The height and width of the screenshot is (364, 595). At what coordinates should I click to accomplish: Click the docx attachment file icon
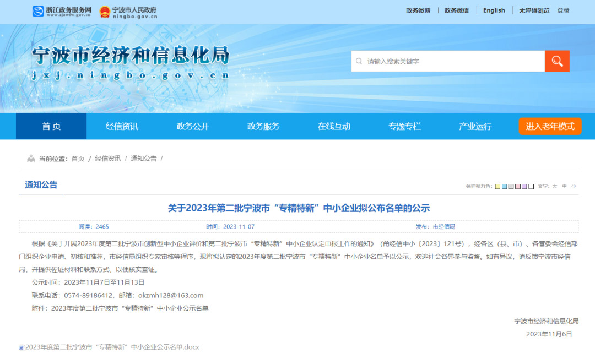[x=21, y=347]
